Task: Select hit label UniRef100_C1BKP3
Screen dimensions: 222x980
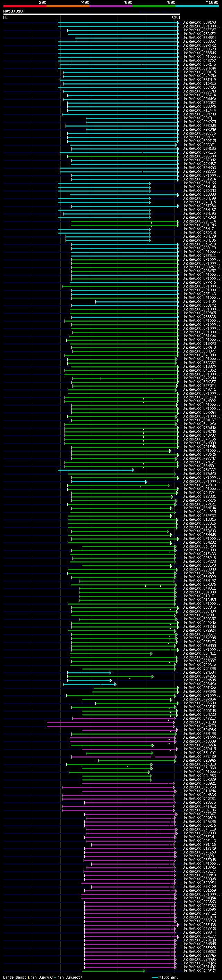Action: pos(199,343)
